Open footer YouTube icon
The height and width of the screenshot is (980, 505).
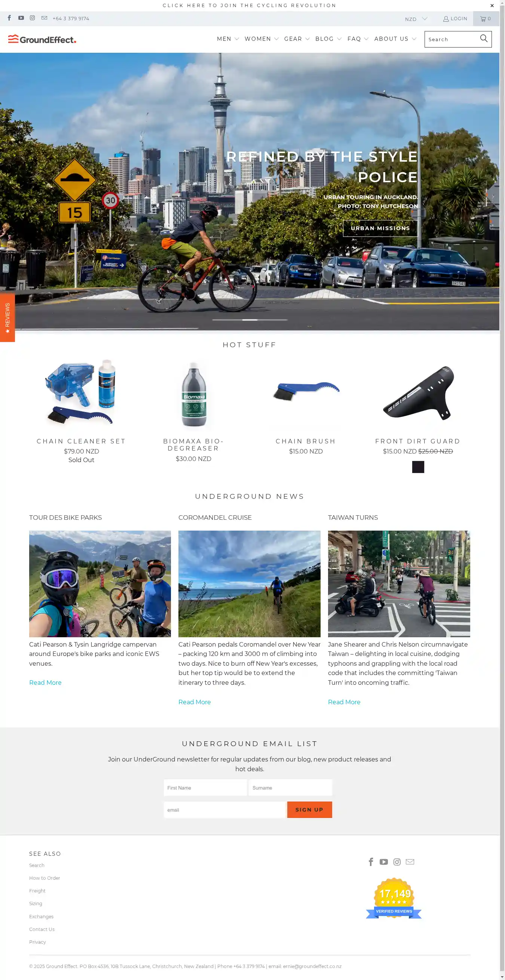[383, 862]
